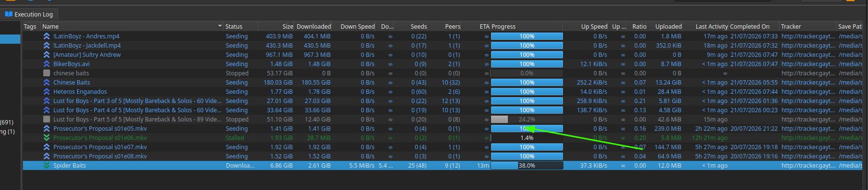This screenshot has height=190, width=868.
Task: Open tracker URL on the Spider Baits row
Action: pyautogui.click(x=808, y=165)
